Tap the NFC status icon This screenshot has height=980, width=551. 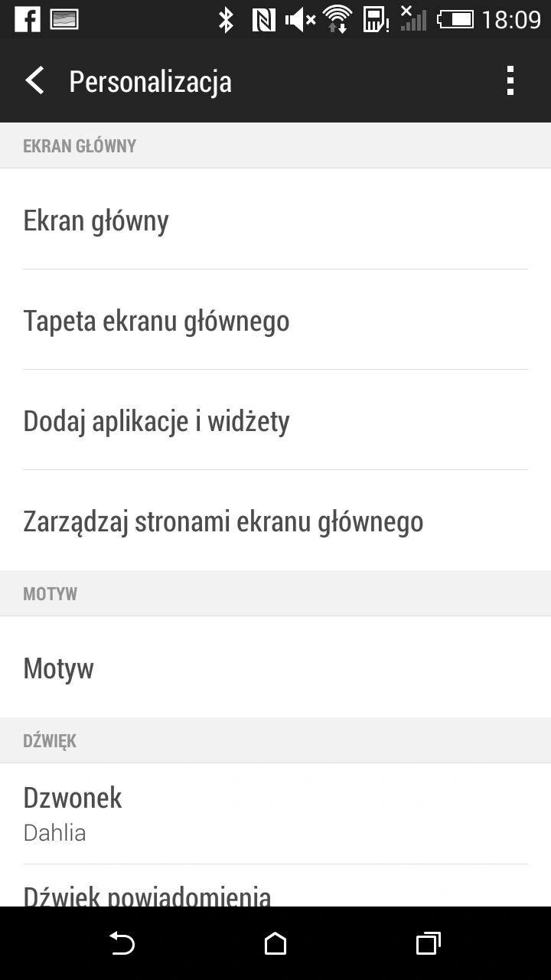coord(263,19)
